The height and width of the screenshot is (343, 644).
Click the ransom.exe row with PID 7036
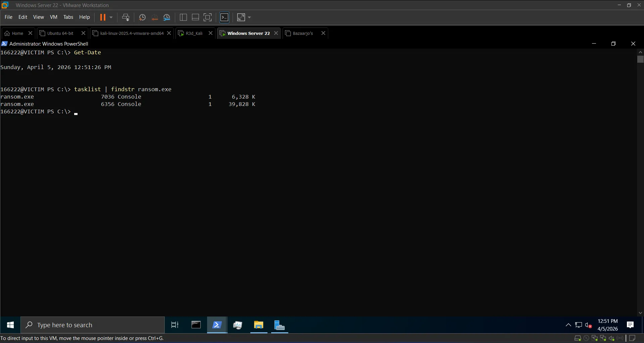128,97
